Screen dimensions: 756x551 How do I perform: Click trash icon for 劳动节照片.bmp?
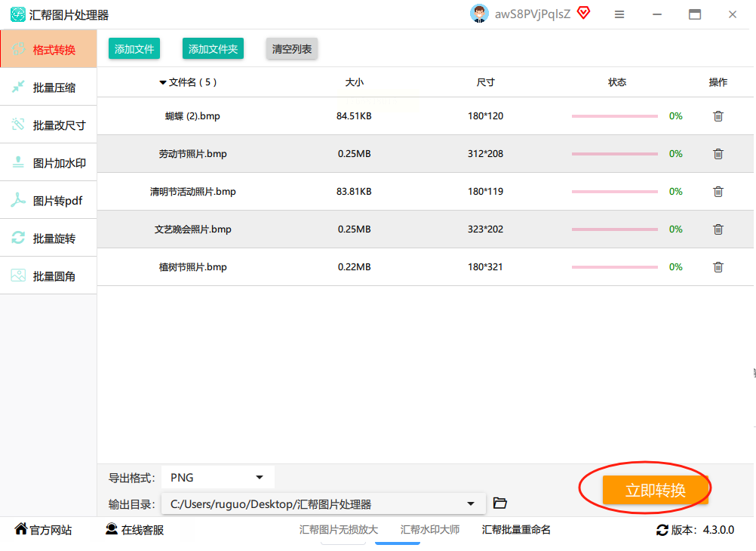[x=718, y=154]
